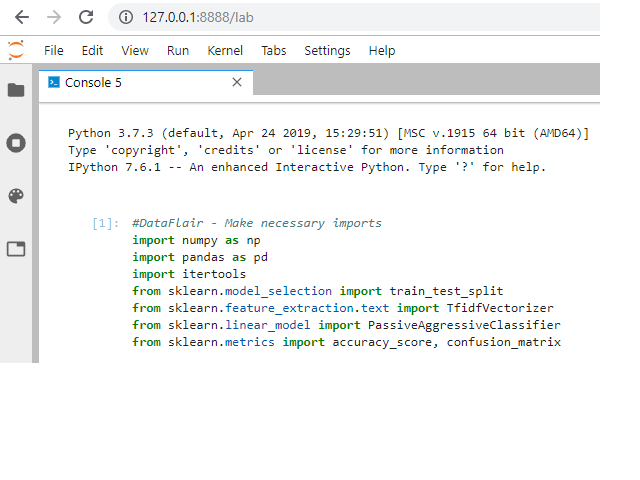Screen dimensions: 640x480
Task: Show the Open Tabs sidebar panel
Action: pyautogui.click(x=16, y=249)
